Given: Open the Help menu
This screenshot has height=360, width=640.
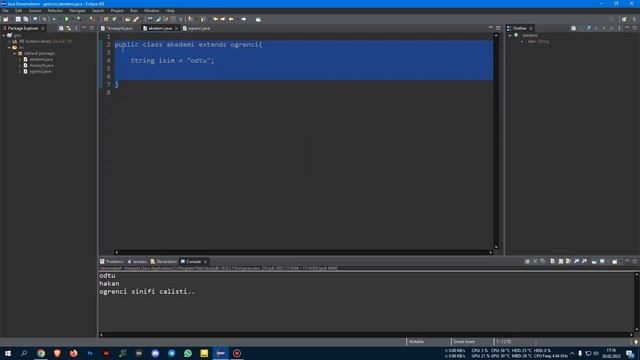Looking at the screenshot, I should 170,11.
